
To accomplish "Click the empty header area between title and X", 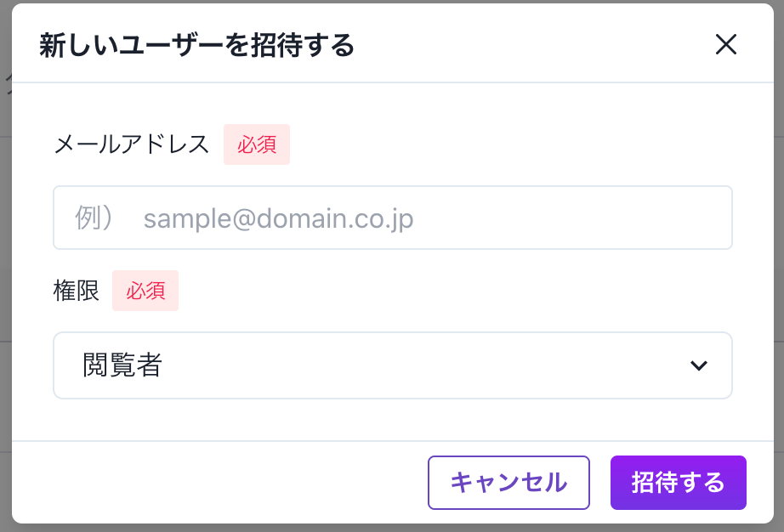I will click(535, 44).
